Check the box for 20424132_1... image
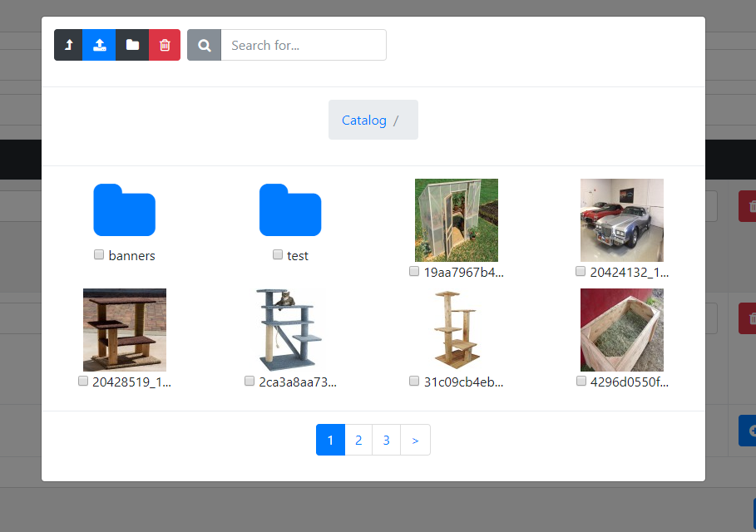The image size is (756, 532). pos(581,271)
